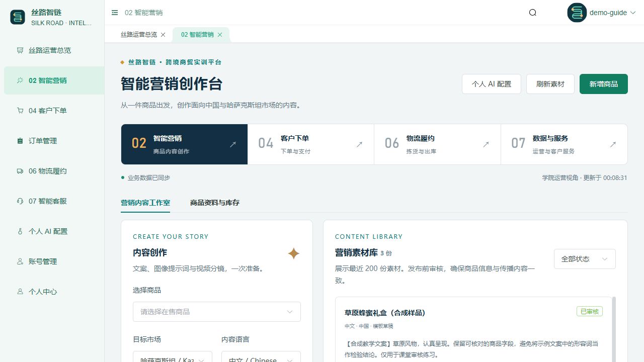Open the 07 数据与服务 step card
Viewport: 644px width, 362px height.
564,144
